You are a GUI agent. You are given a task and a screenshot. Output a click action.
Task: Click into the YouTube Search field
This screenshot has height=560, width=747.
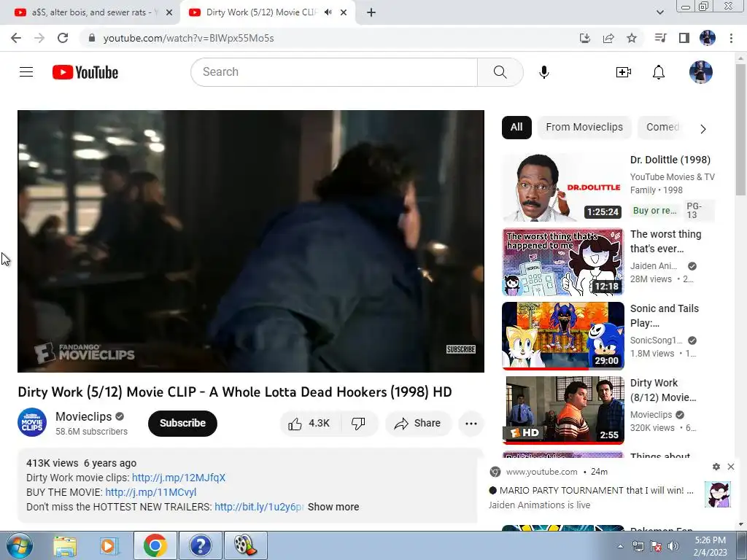(x=334, y=72)
